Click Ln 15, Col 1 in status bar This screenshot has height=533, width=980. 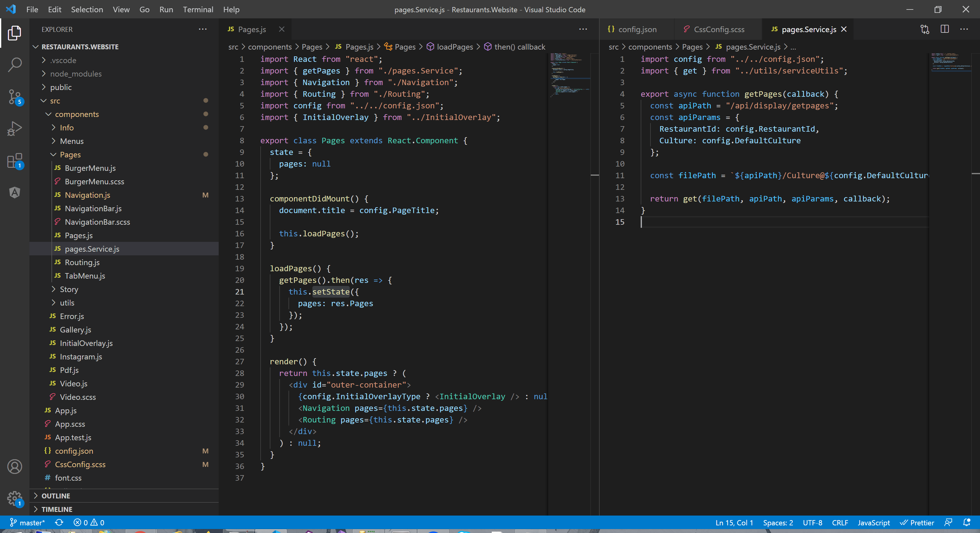pyautogui.click(x=734, y=522)
